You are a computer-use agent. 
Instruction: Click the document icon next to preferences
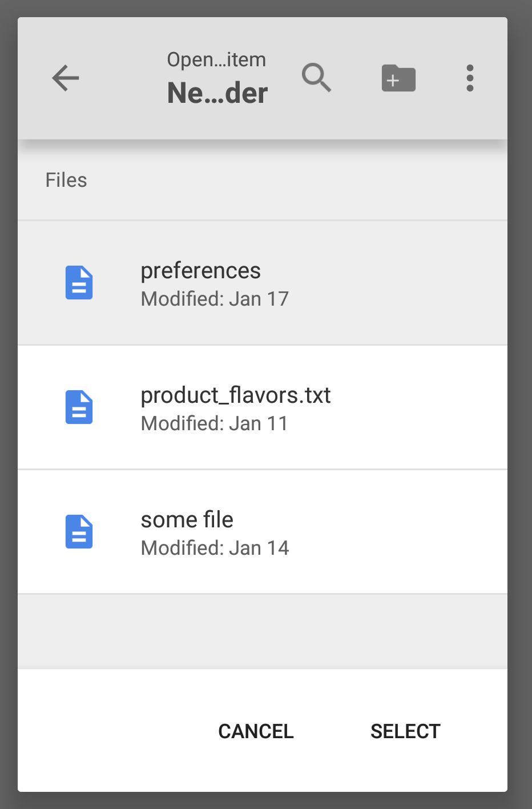pyautogui.click(x=79, y=283)
